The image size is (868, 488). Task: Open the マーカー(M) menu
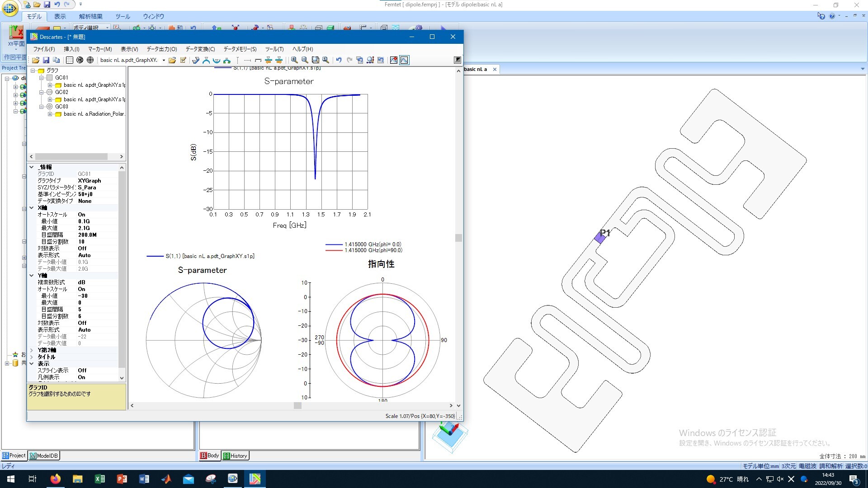99,49
